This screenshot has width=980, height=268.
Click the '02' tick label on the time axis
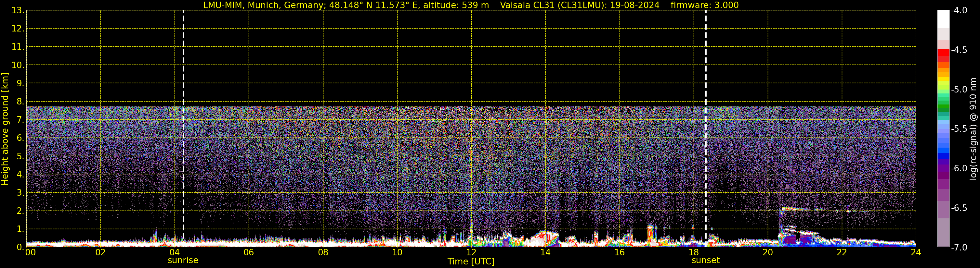[x=100, y=252]
